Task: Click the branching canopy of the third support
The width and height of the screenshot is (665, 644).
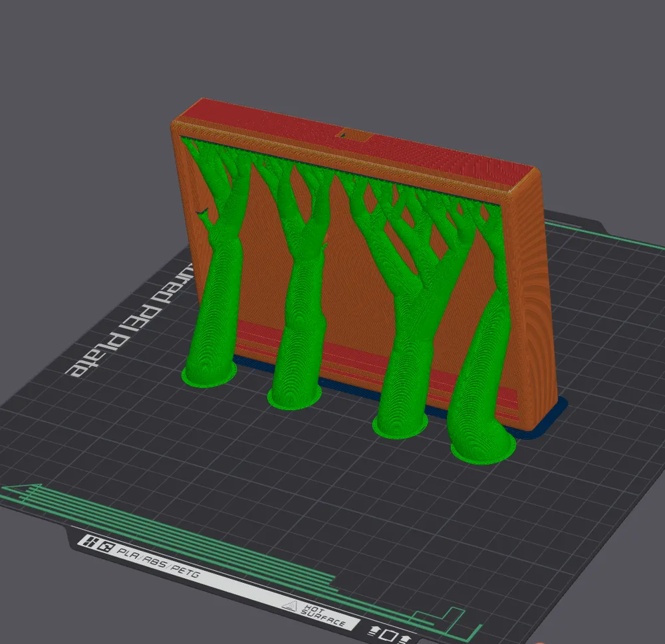Action: point(412,226)
